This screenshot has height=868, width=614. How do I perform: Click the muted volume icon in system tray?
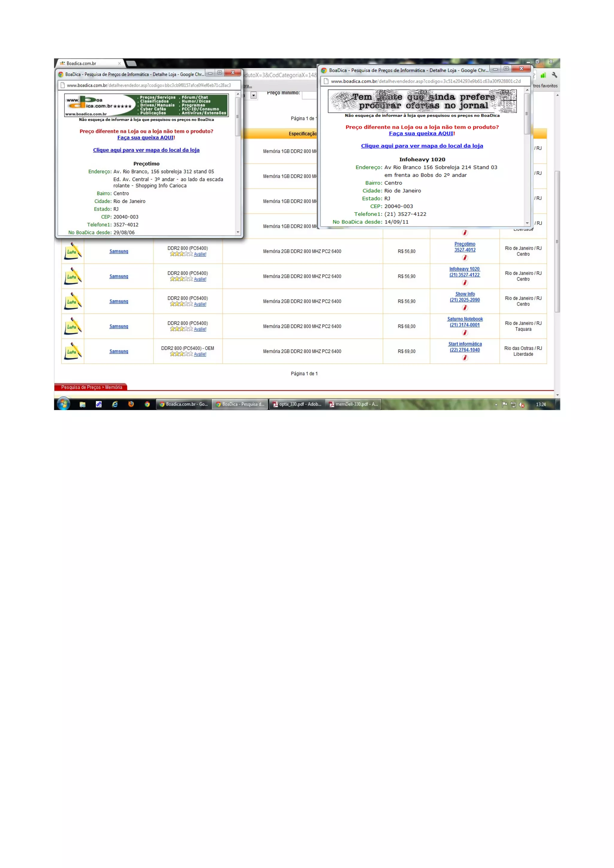click(522, 405)
